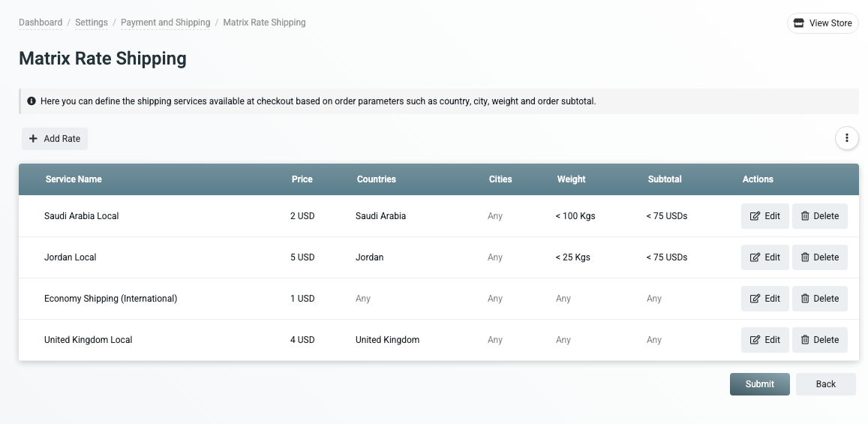The image size is (868, 424).
Task: Click edit pencil icon for Economy Shipping row
Action: [x=755, y=299]
